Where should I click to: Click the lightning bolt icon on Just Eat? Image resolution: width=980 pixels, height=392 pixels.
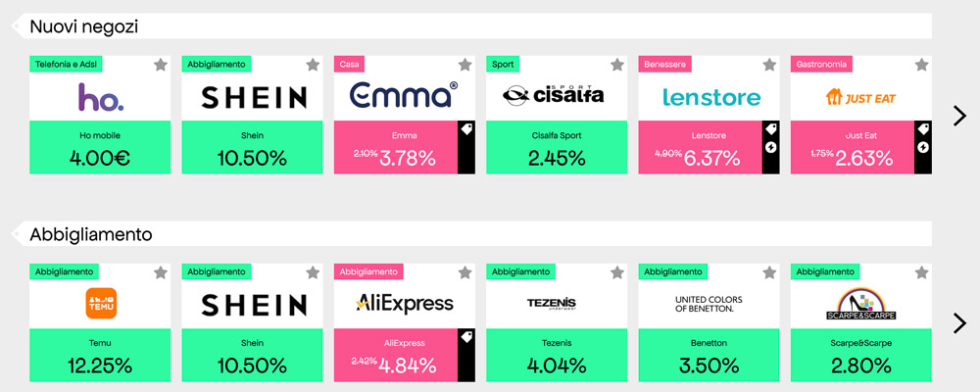922,148
